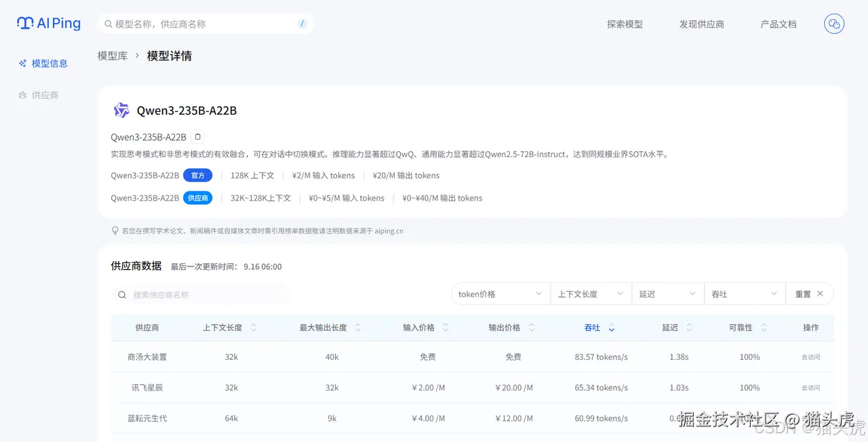Click the 吞吐 column header
Screen dimensions: 868x442
pyautogui.click(x=592, y=327)
